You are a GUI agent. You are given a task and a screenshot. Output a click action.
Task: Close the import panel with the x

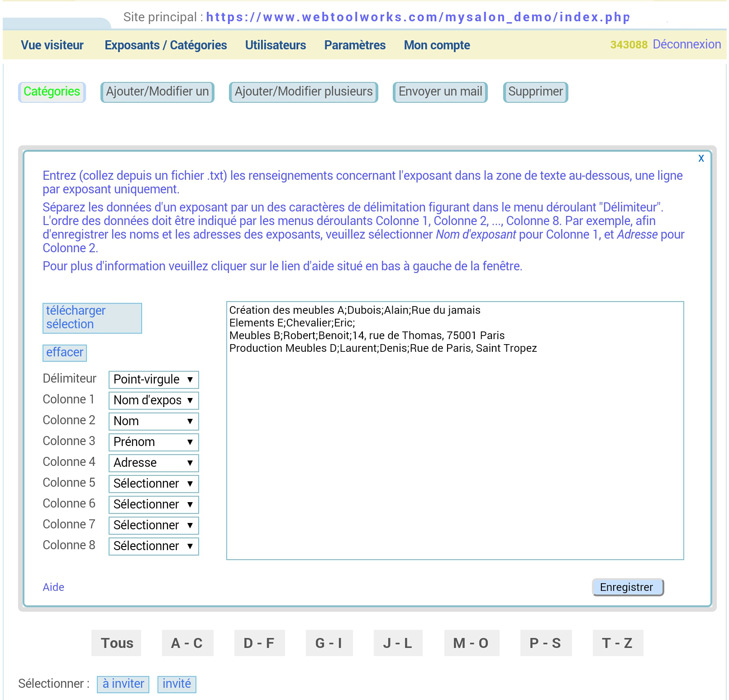[701, 158]
